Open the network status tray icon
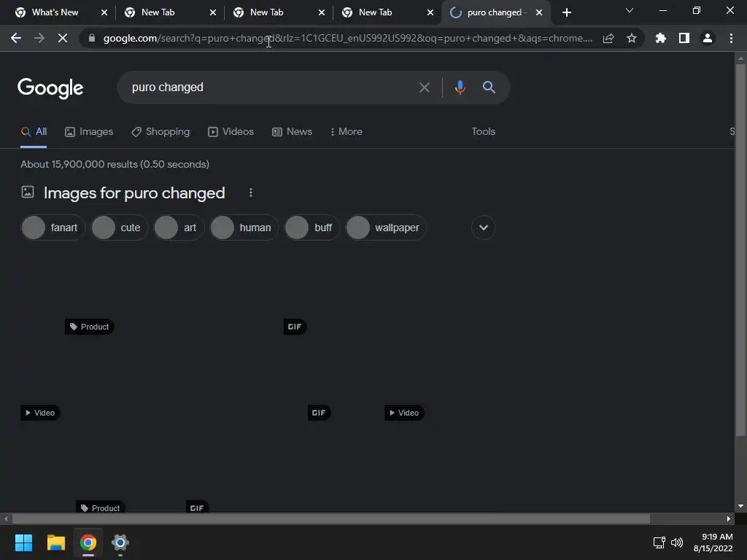The width and height of the screenshot is (747, 560). (659, 542)
